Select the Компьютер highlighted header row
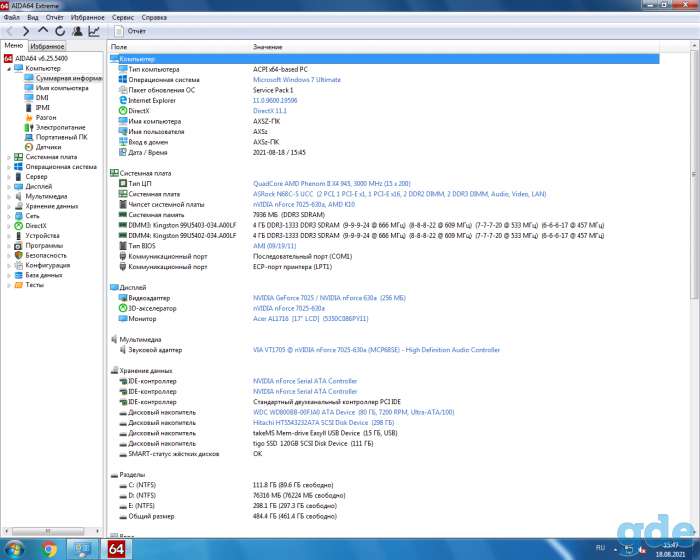Screen dimensions: 700x560 [x=384, y=59]
